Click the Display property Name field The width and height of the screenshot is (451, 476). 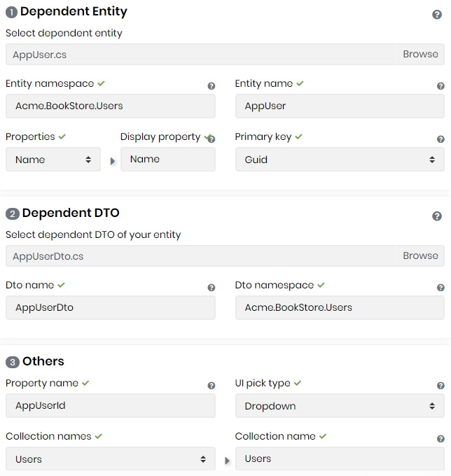click(x=168, y=160)
